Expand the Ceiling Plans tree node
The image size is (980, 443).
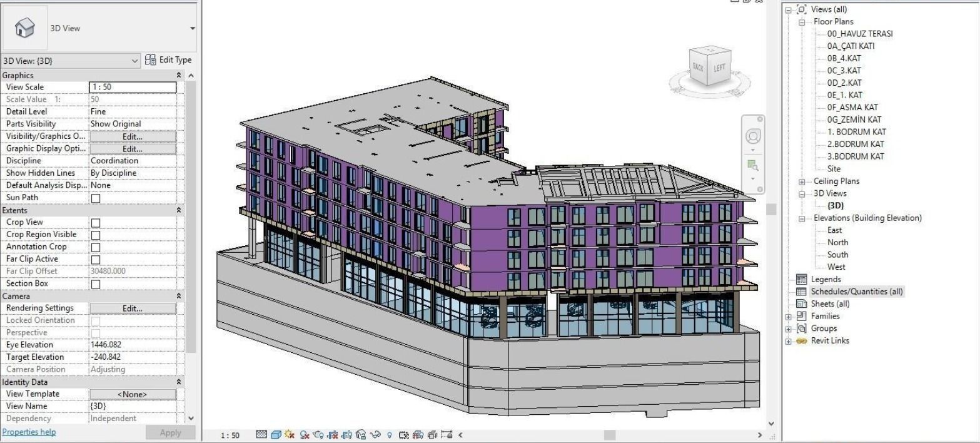[x=802, y=181]
